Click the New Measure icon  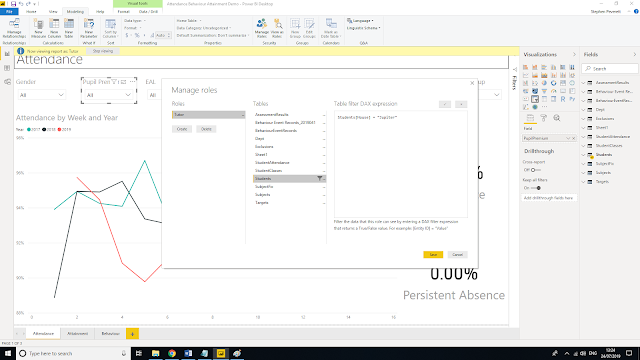[38, 29]
